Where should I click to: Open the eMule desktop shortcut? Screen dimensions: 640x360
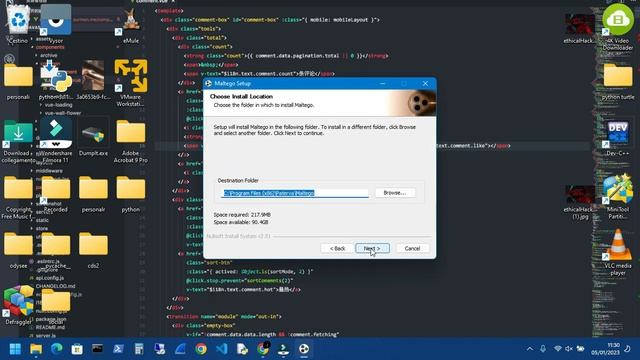pyautogui.click(x=131, y=25)
